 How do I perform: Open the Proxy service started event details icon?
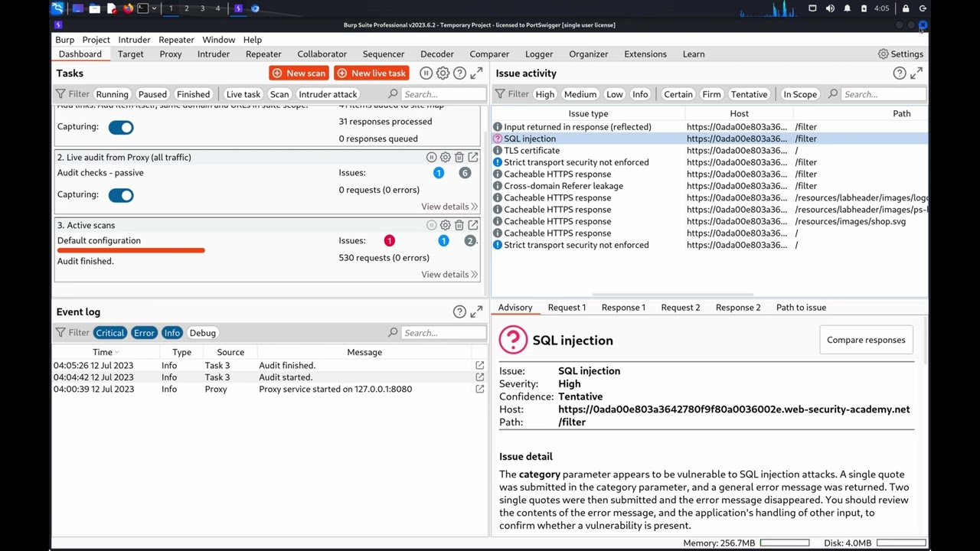479,389
